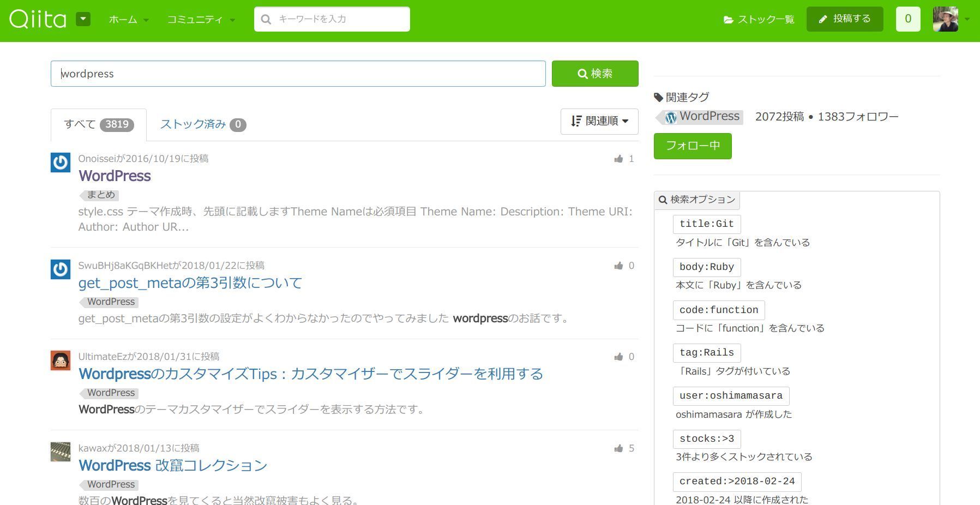Open the コミュニティ menu
The height and width of the screenshot is (505, 980).
tap(201, 20)
